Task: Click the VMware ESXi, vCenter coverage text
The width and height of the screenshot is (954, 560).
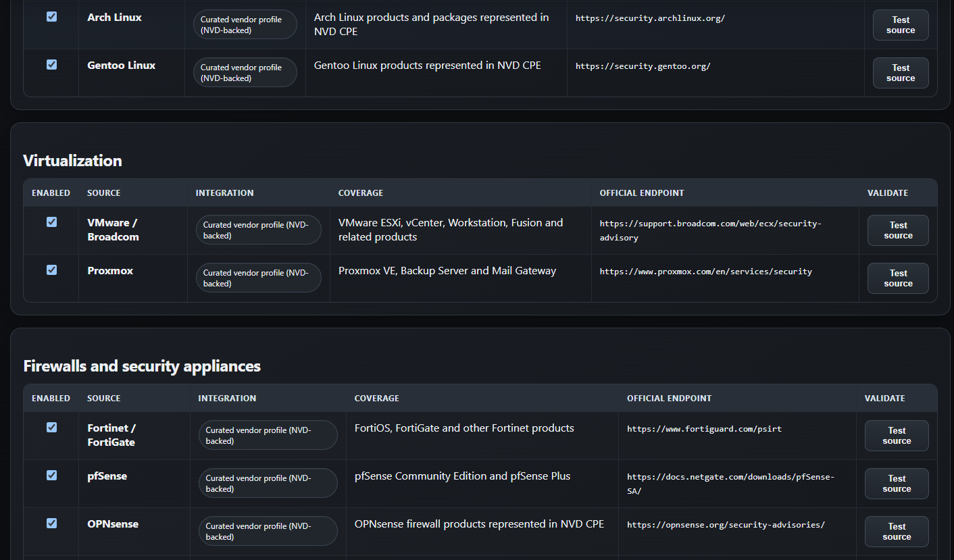Action: point(451,230)
